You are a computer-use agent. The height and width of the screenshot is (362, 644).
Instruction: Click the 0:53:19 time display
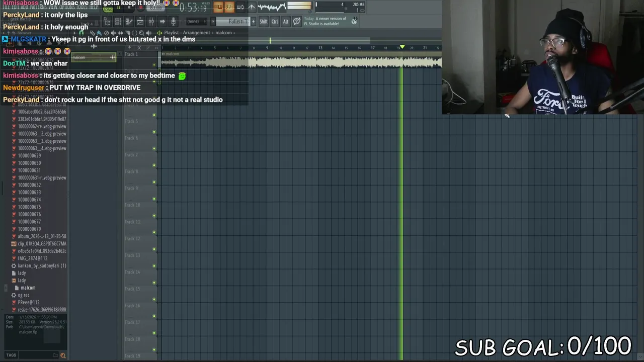tap(193, 8)
